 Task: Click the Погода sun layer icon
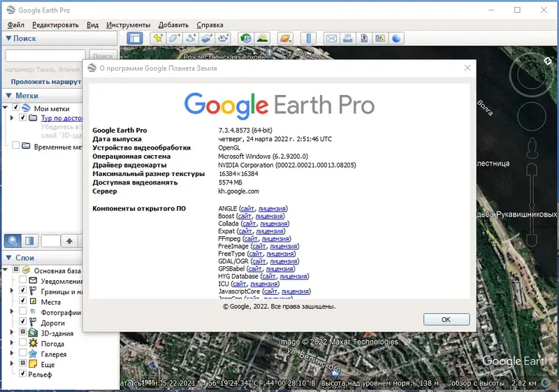33,343
